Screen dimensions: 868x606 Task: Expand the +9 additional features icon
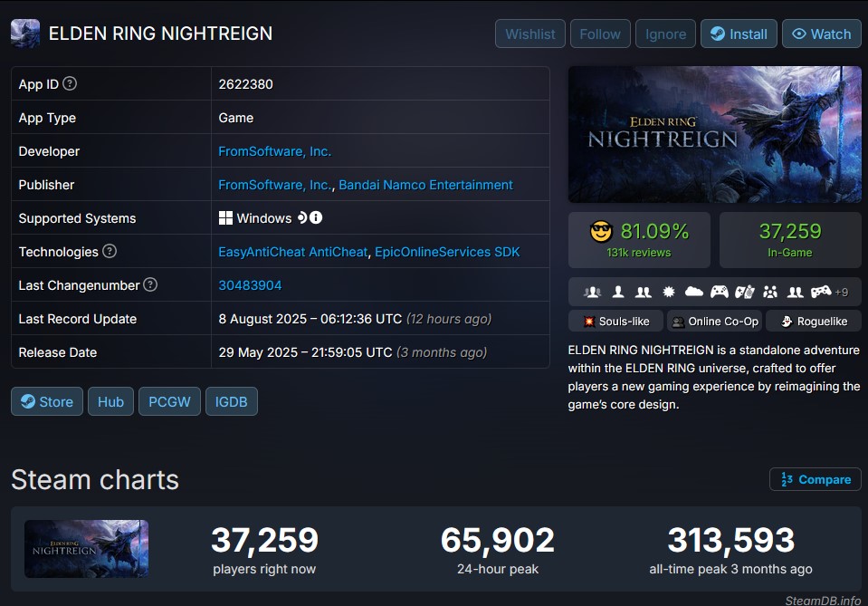pyautogui.click(x=842, y=292)
